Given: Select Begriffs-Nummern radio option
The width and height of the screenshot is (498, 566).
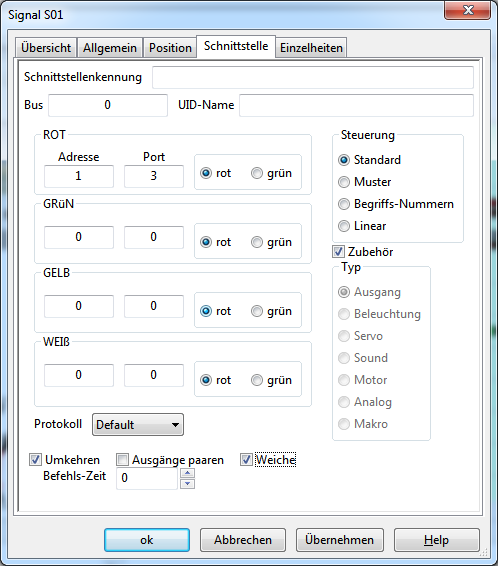Looking at the screenshot, I should (344, 204).
